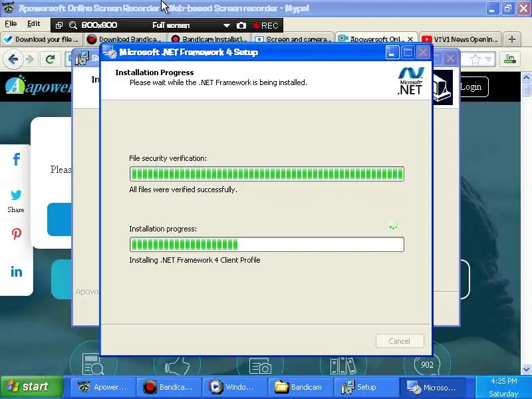Open the Windows Start menu
532x399 pixels.
pos(32,386)
